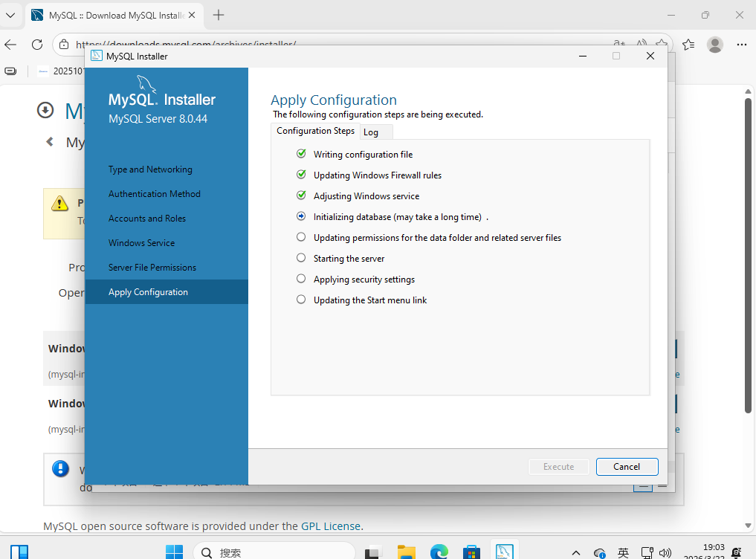The height and width of the screenshot is (559, 756).
Task: Go back in the Edge browser
Action: coord(10,45)
